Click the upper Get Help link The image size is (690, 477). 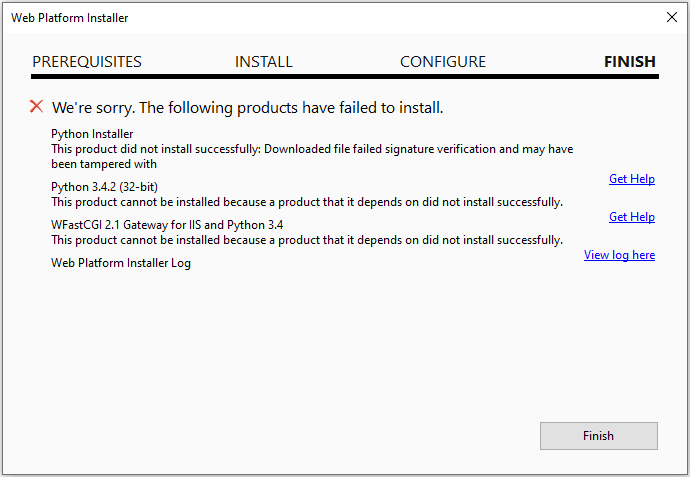tap(632, 179)
